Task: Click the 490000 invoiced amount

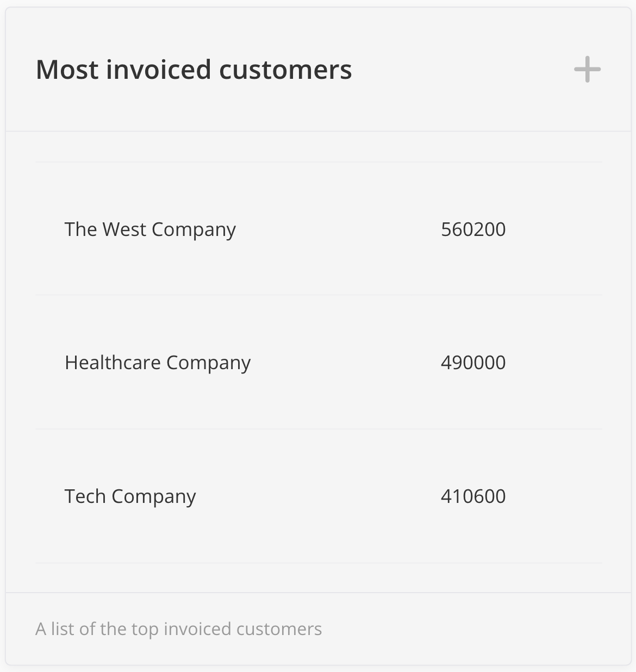Action: 473,363
